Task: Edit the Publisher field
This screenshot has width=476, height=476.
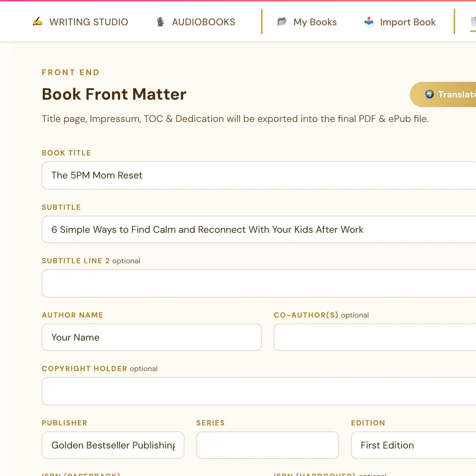Action: point(113,445)
